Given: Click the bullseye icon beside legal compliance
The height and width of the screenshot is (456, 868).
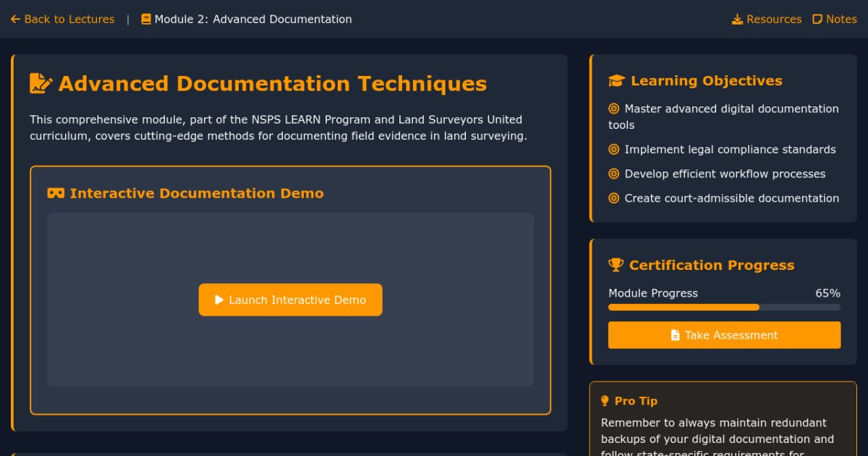Looking at the screenshot, I should click(614, 150).
